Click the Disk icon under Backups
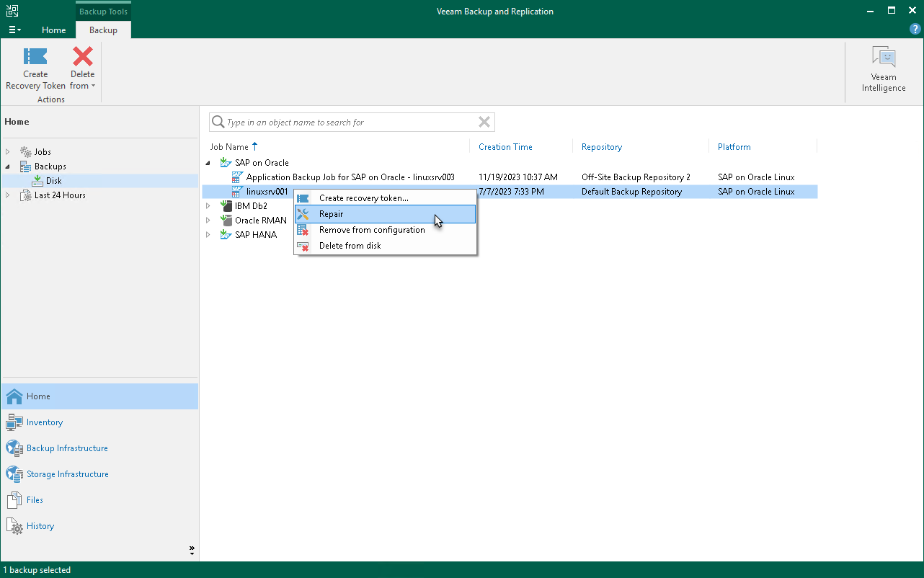924x578 pixels. 37,181
